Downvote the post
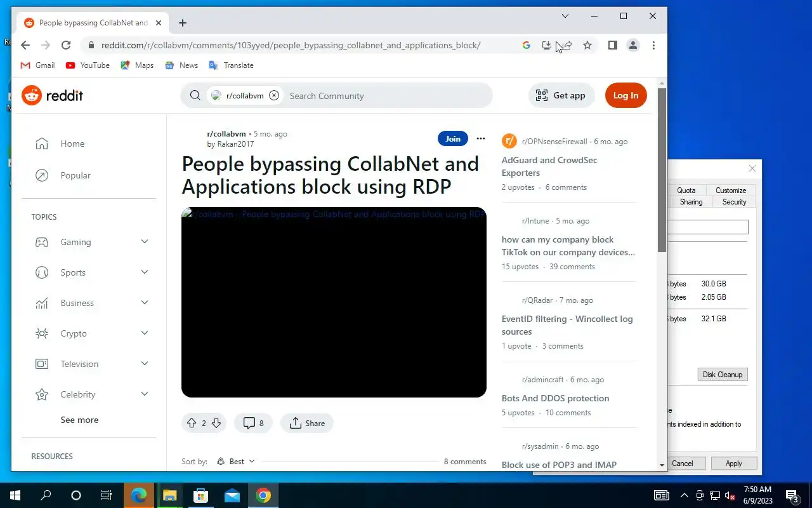This screenshot has height=508, width=812. [216, 423]
